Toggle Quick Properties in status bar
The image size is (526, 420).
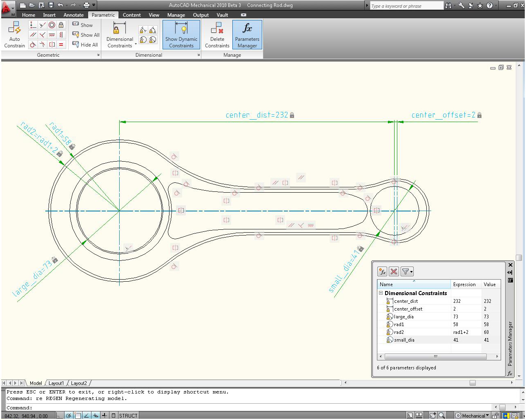pyautogui.click(x=114, y=416)
